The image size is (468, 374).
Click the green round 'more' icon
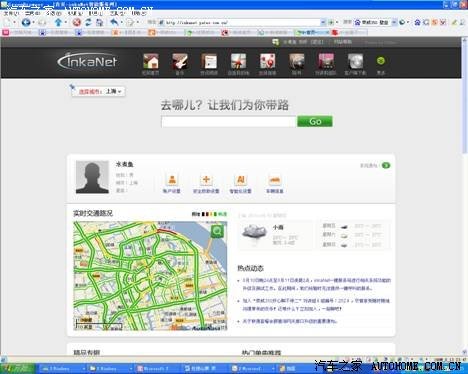381,61
